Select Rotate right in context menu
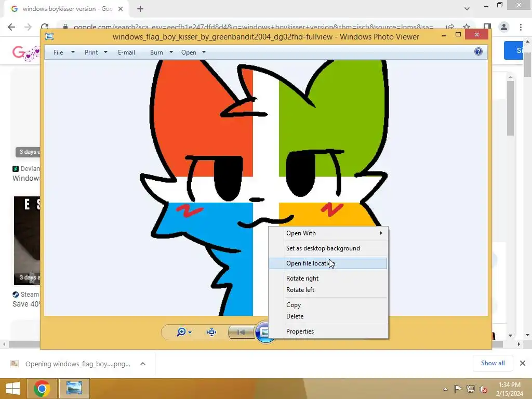Screen dimensions: 532x399 click(x=328, y=278)
